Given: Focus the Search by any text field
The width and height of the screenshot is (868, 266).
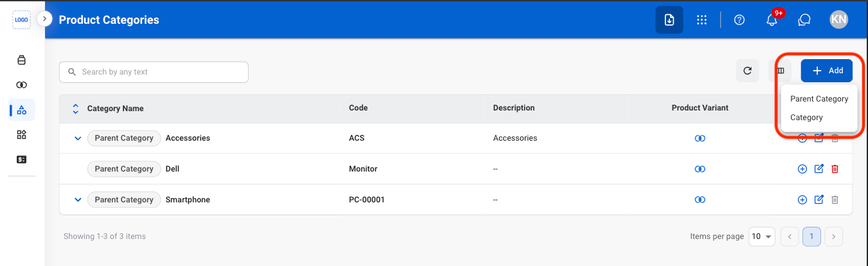Looking at the screenshot, I should (154, 72).
